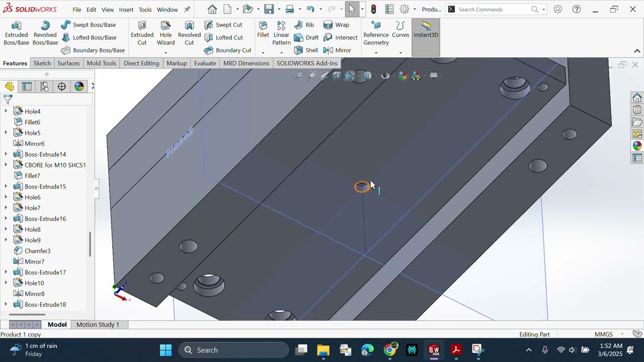The image size is (644, 362).
Task: Expand the Boss-Extrude14 feature node
Action: 6,154
